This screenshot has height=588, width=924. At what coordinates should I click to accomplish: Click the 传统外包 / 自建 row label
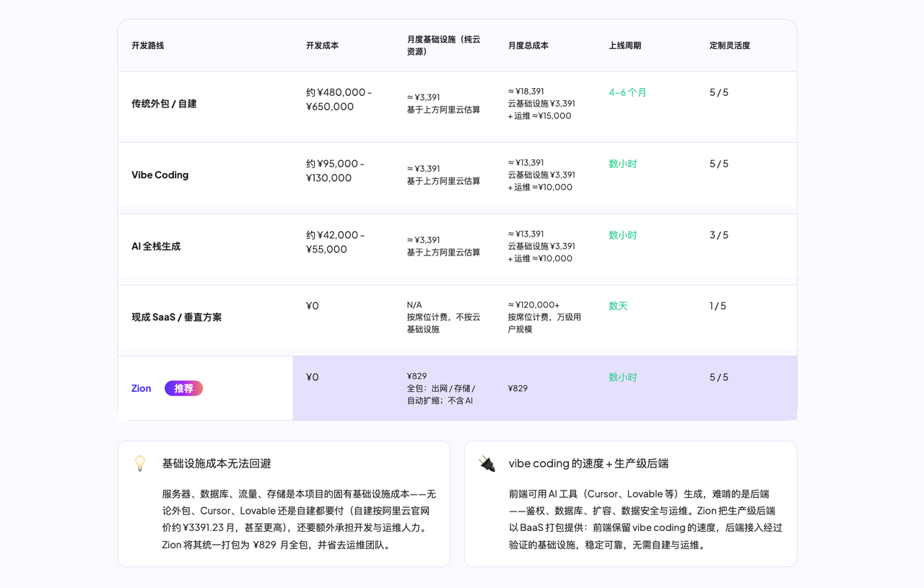point(164,104)
